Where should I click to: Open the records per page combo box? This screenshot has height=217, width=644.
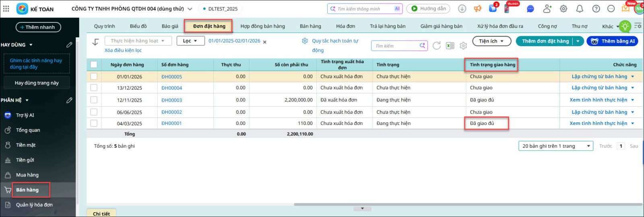point(556,146)
